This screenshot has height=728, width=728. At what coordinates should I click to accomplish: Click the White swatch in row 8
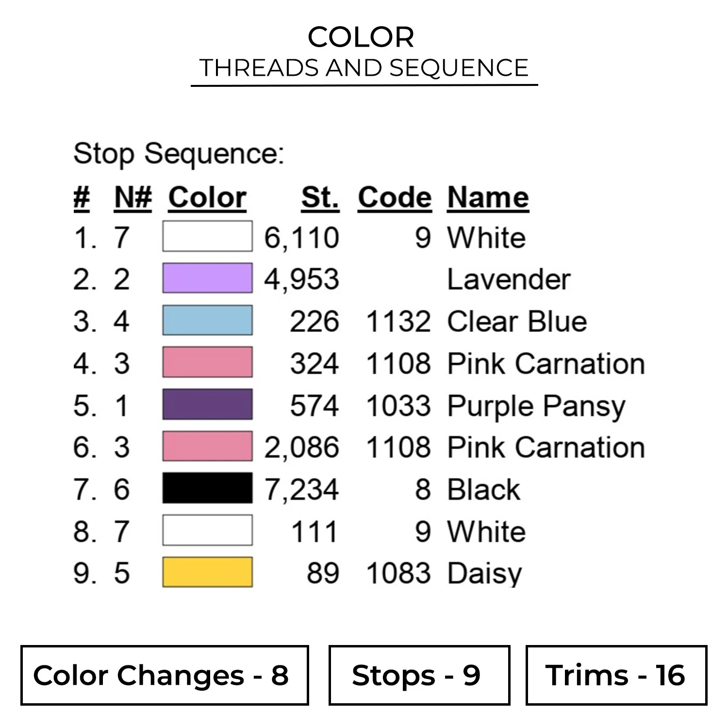[207, 530]
